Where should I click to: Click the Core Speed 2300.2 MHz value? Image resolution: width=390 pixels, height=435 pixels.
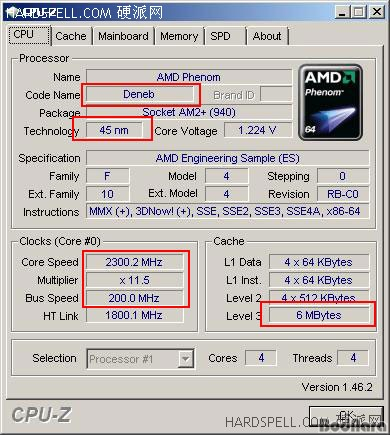(134, 262)
